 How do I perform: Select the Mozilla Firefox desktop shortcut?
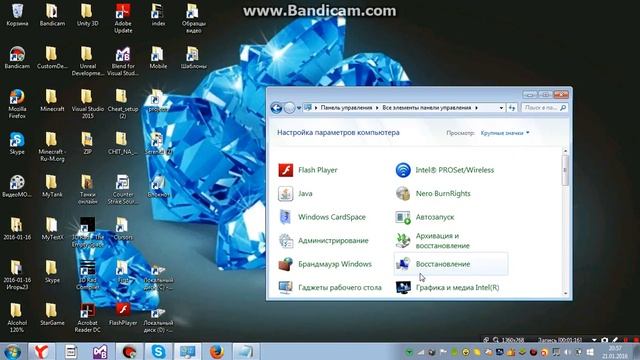click(17, 104)
